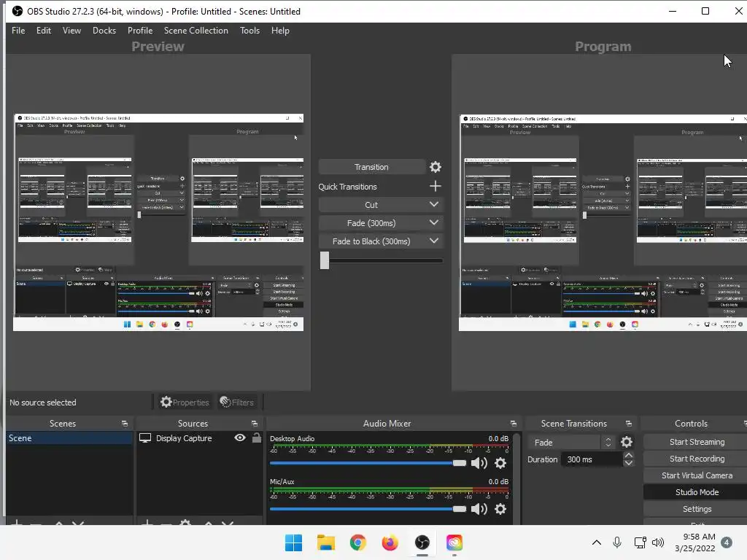Screen dimensions: 747x560
Task: Show hidden tray icons chevron
Action: tap(597, 542)
